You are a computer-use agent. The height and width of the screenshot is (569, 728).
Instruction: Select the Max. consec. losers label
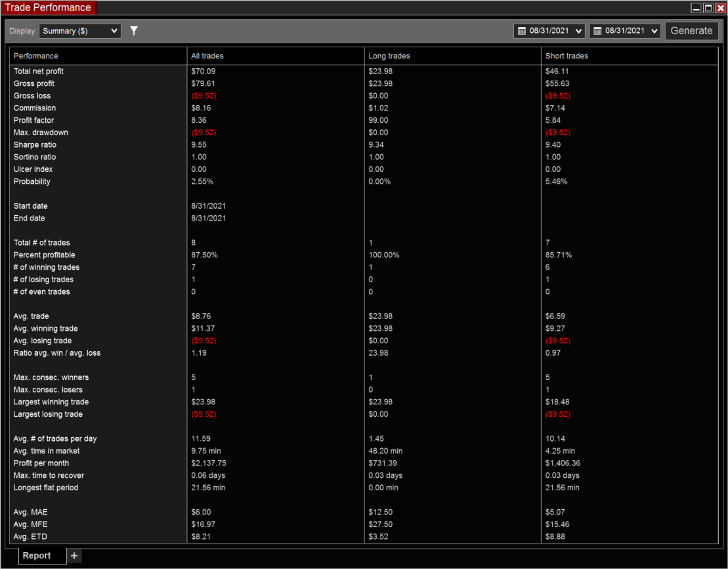point(48,390)
